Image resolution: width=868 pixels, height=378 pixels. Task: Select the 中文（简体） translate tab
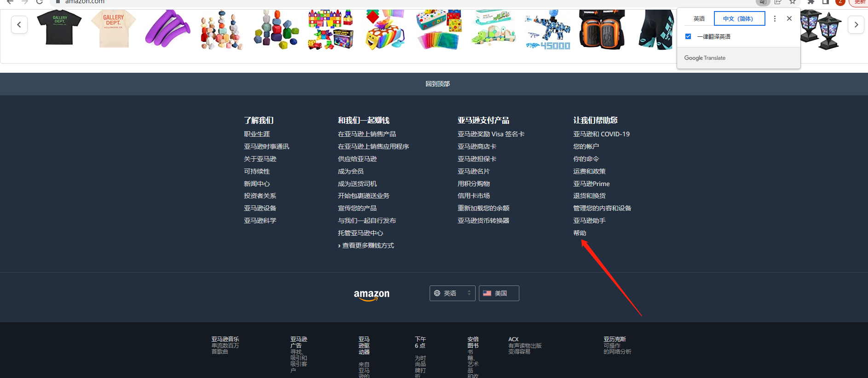739,19
